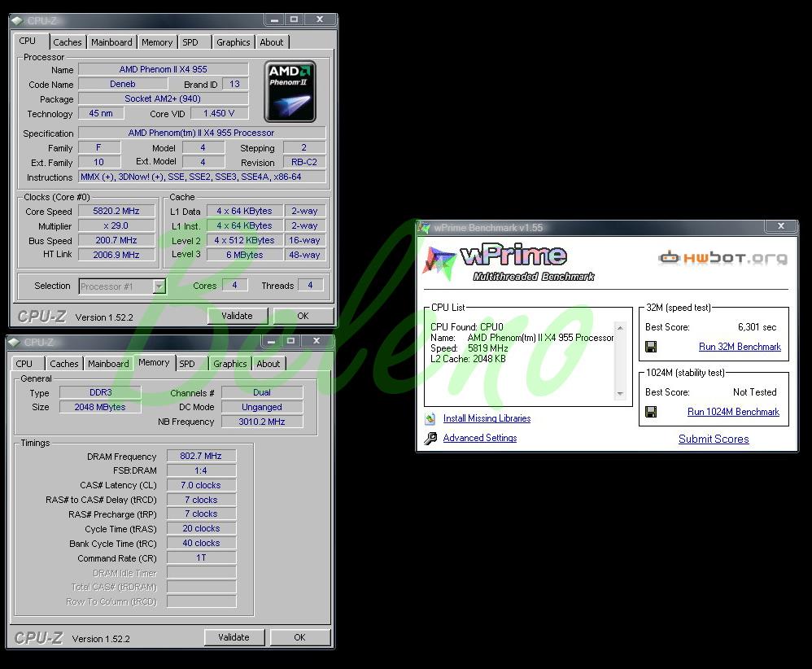
Task: Click Validate in bottom CPU-Z Memory window
Action: tap(234, 637)
